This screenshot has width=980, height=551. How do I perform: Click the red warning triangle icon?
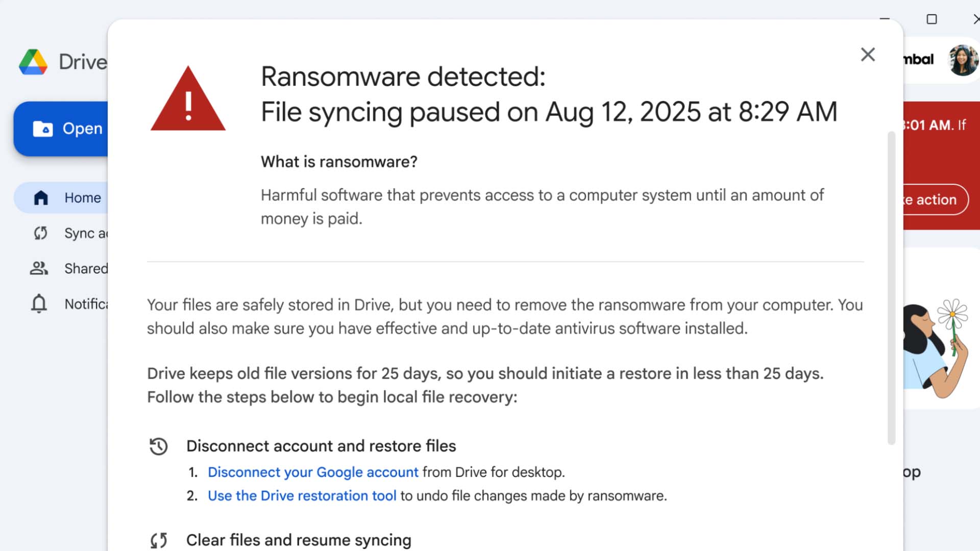pos(188,99)
